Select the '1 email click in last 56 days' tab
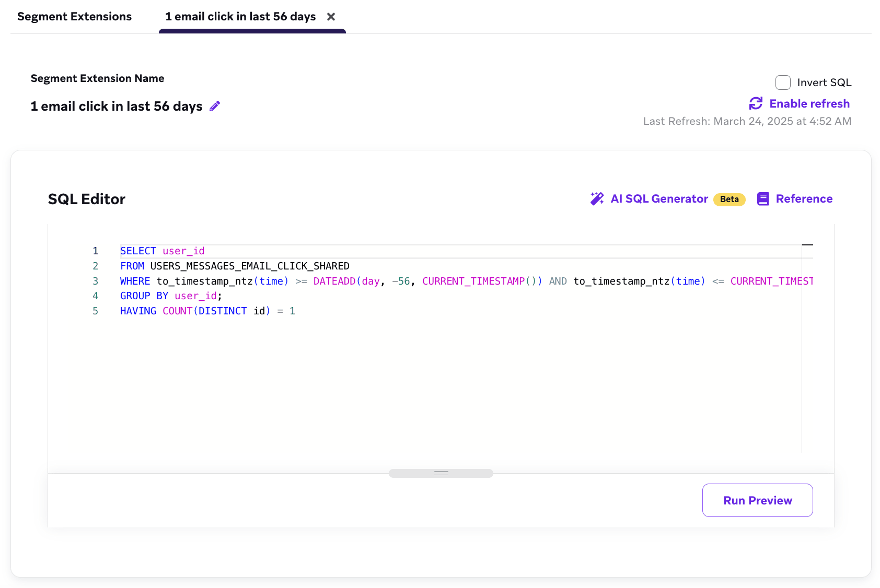This screenshot has width=880, height=588. tap(240, 17)
